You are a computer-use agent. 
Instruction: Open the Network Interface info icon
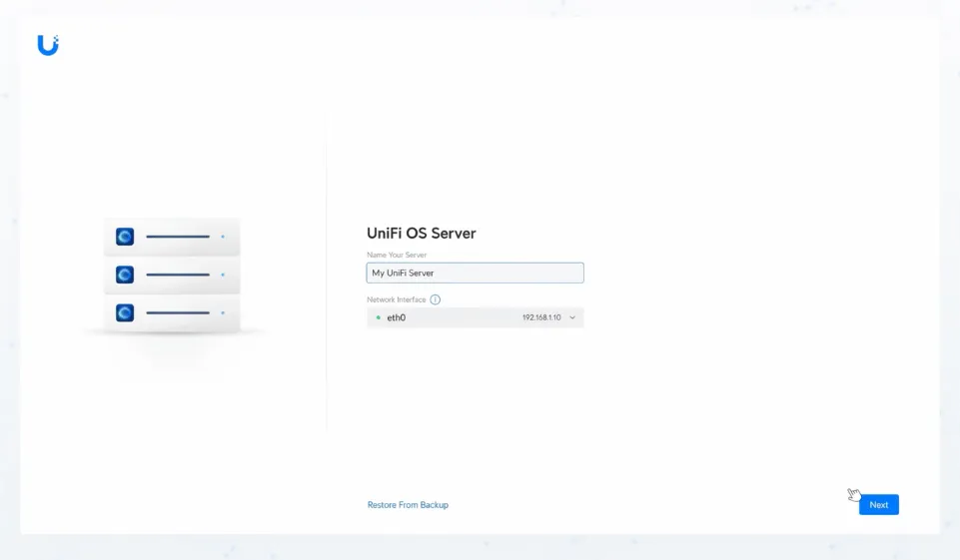[x=435, y=299]
